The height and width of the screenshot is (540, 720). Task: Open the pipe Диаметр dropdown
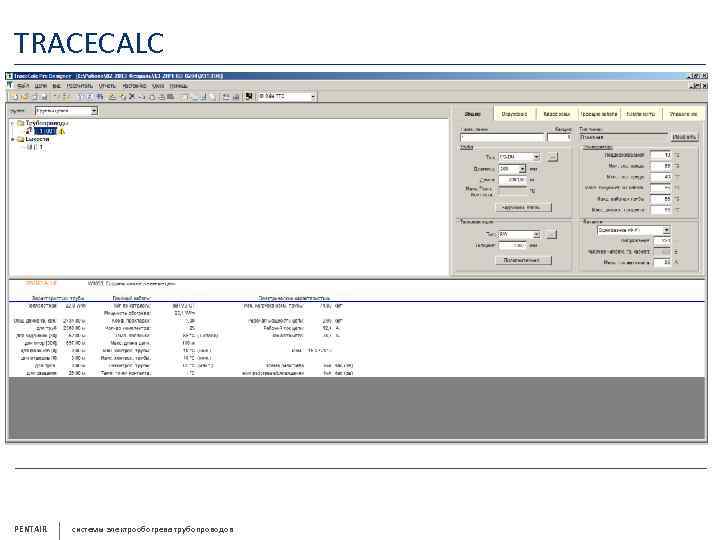click(x=512, y=169)
